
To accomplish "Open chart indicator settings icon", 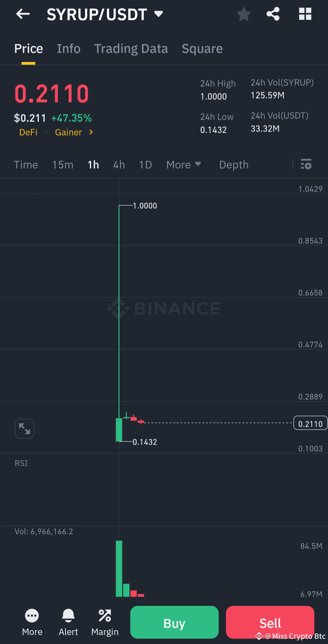I will [306, 164].
